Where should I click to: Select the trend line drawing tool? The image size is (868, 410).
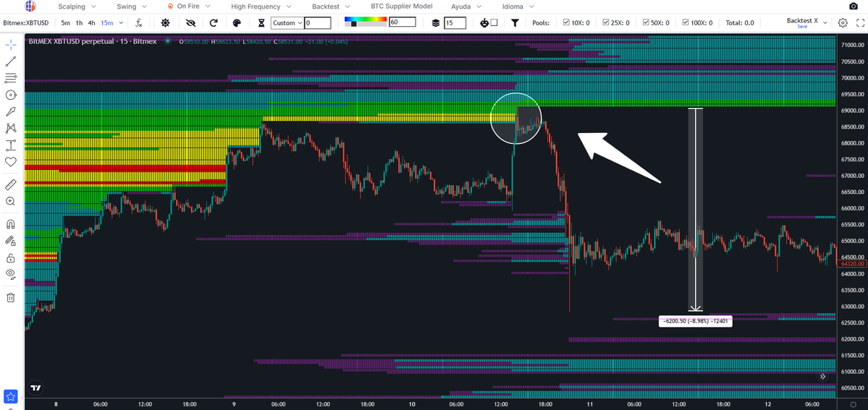click(11, 61)
